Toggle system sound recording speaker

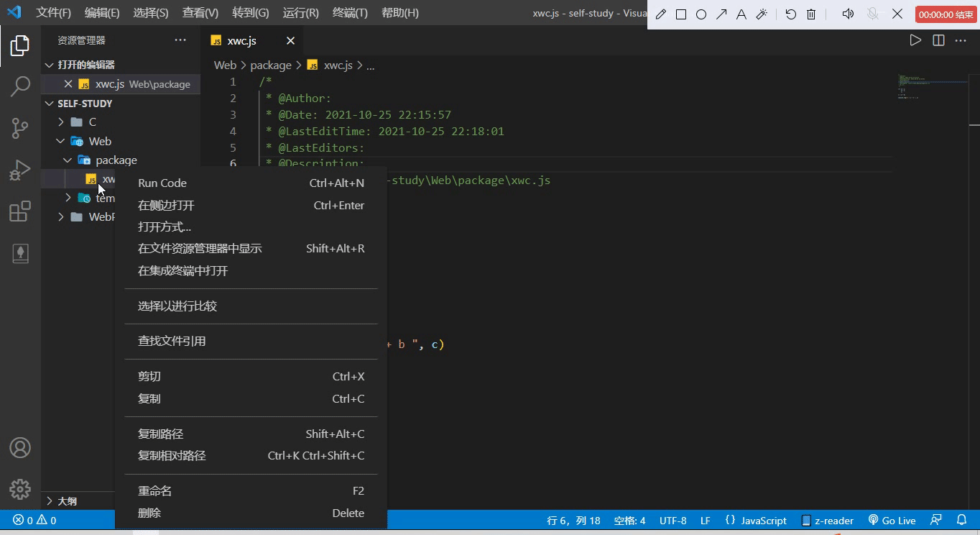849,14
